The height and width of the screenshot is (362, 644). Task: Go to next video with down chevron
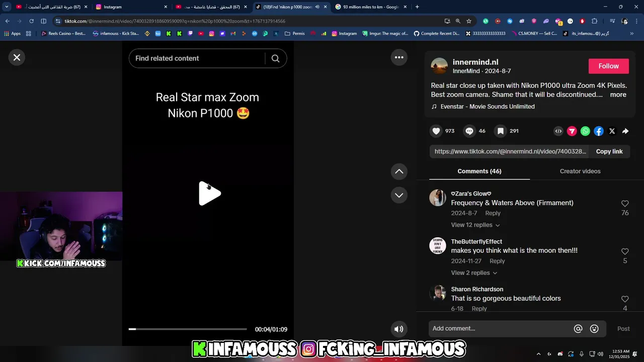(399, 195)
